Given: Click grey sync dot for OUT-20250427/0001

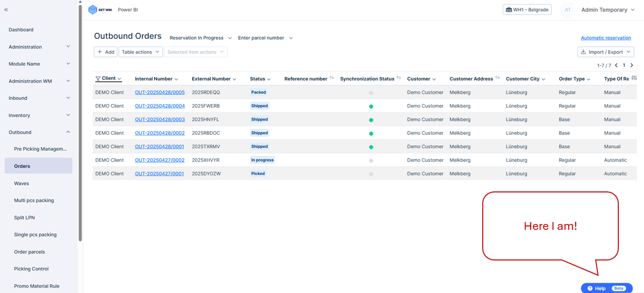Looking at the screenshot, I should 371,174.
